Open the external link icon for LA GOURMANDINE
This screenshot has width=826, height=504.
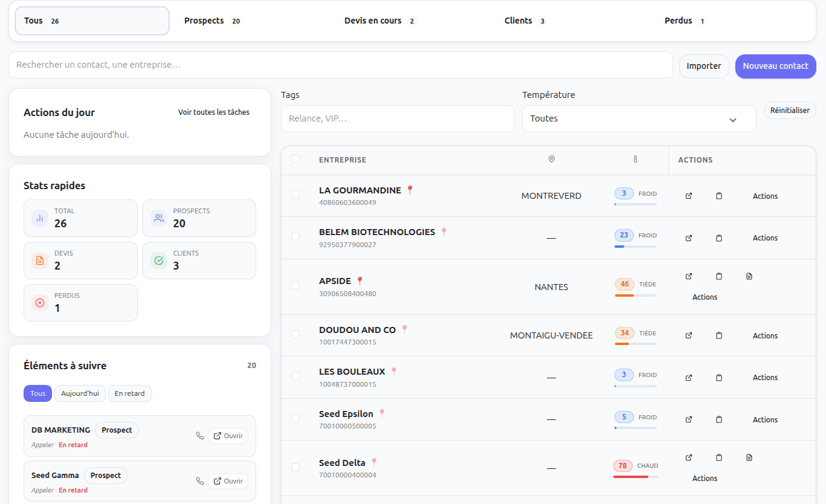tap(688, 195)
